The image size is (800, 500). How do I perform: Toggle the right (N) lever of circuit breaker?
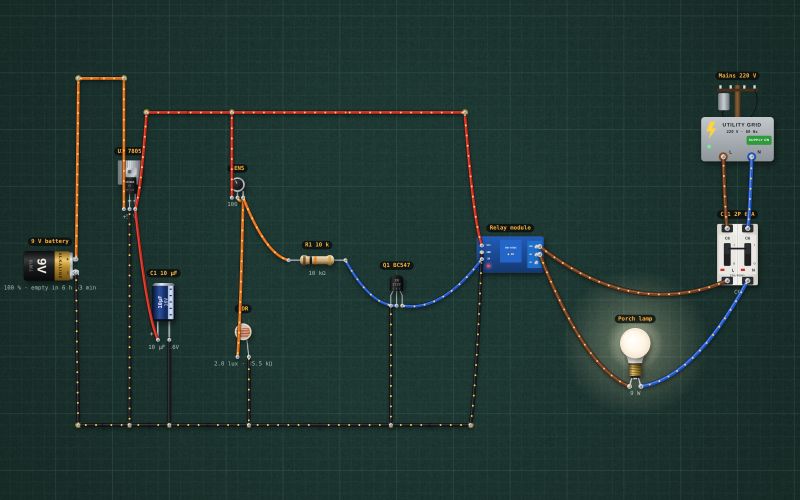pyautogui.click(x=747, y=254)
